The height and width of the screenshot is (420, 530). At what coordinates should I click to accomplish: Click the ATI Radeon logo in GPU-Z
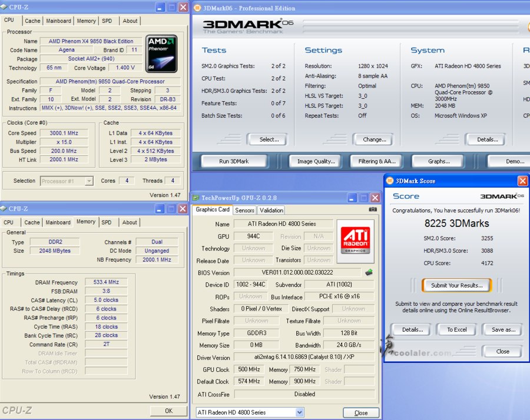[355, 241]
